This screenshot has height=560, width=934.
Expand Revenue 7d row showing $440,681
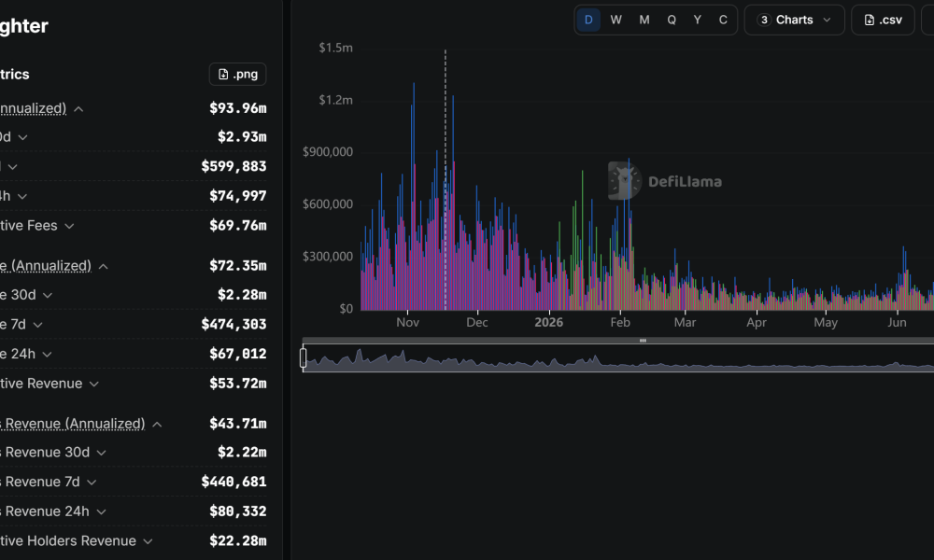point(92,483)
